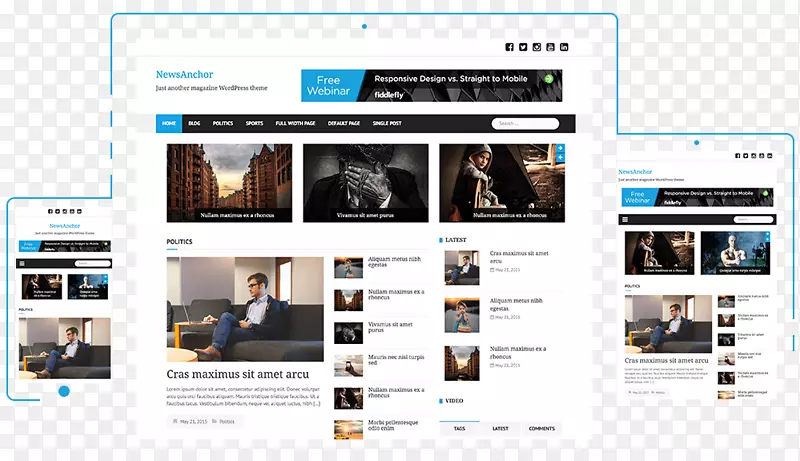Open Twitter icon in desktop preview header
Image resolution: width=800 pixels, height=461 pixels.
[x=523, y=47]
